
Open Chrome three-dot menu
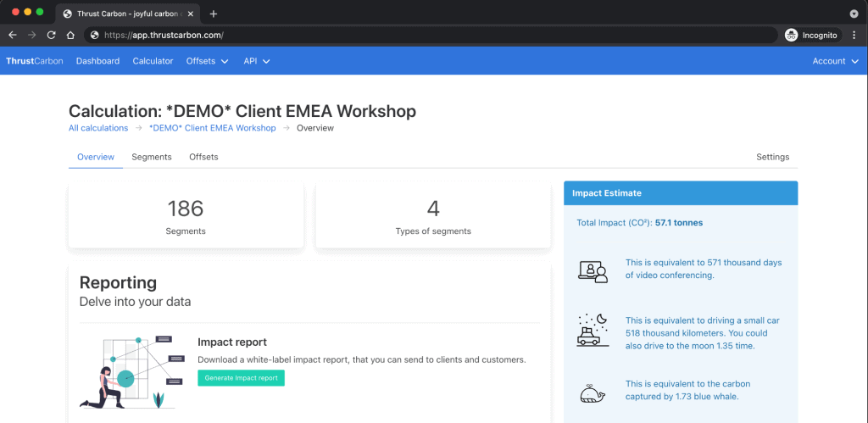[854, 35]
